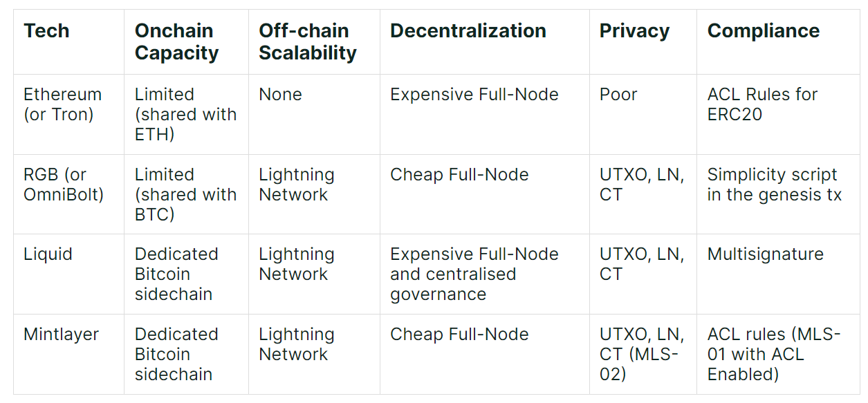Click ACL Rules for ERC20 cell
The height and width of the screenshot is (403, 868).
[762, 104]
